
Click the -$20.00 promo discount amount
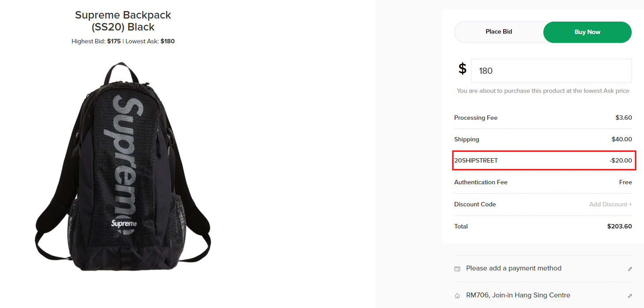coord(621,160)
